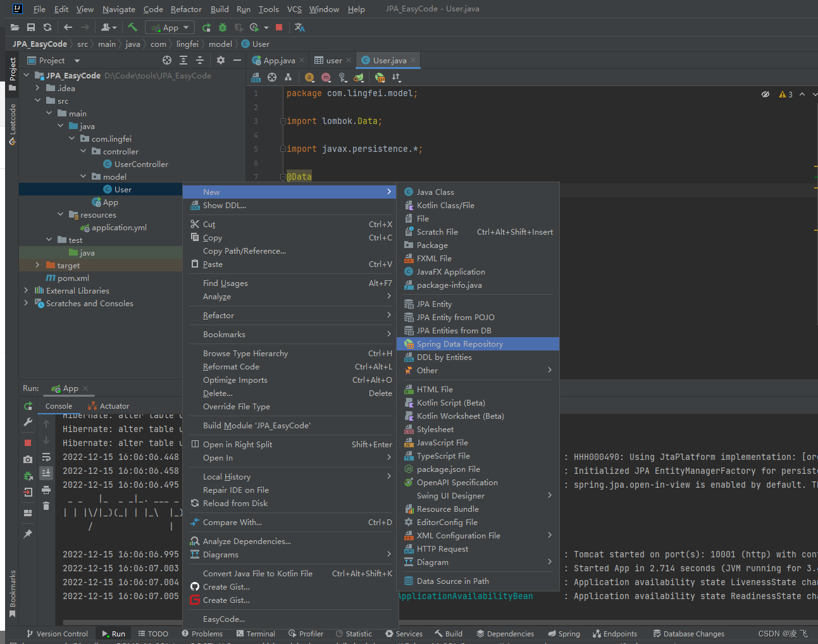Open the TODO tool window
This screenshot has height=644, width=818.
coord(153,633)
